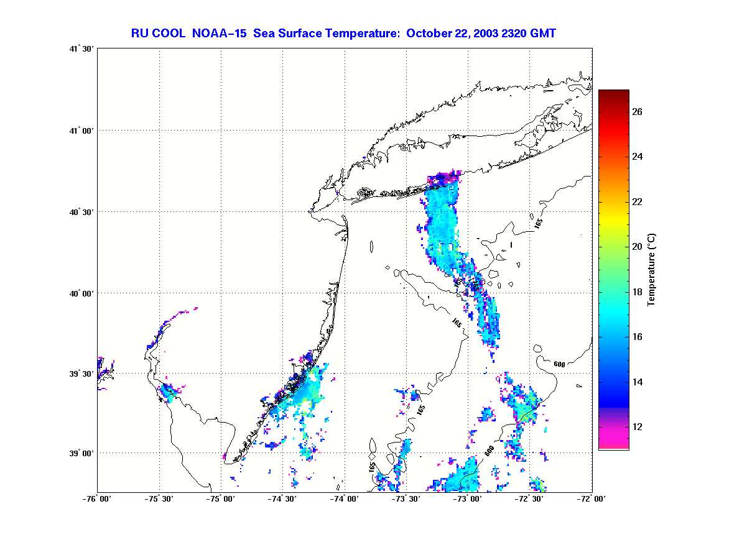Click the 600 contour label nearest the colorbar
This screenshot has width=747, height=560.
[x=559, y=364]
